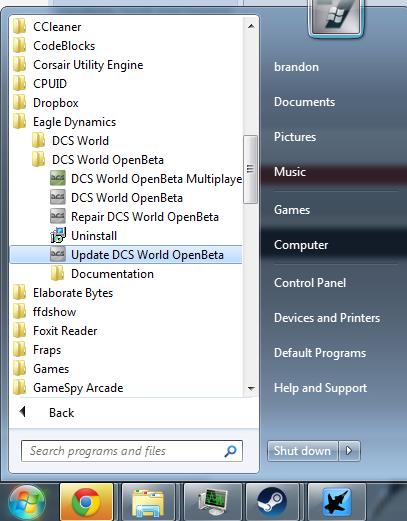Open Default Programs
This screenshot has height=521, width=407.
point(320,353)
